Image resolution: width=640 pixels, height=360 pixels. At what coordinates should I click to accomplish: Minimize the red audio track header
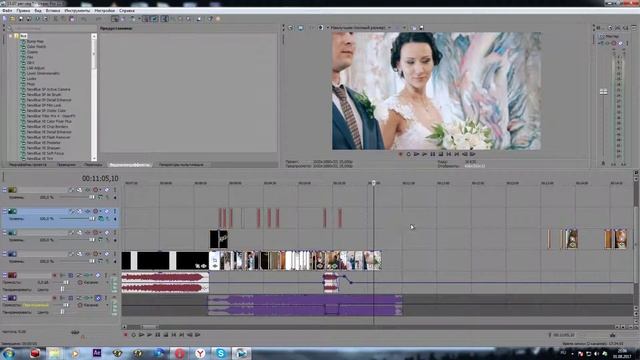pyautogui.click(x=4, y=275)
